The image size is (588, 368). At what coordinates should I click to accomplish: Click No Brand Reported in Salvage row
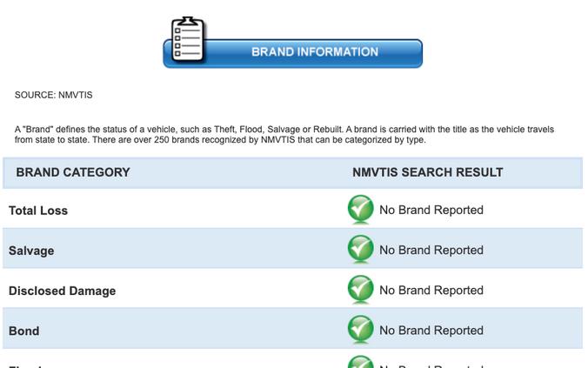(x=431, y=251)
